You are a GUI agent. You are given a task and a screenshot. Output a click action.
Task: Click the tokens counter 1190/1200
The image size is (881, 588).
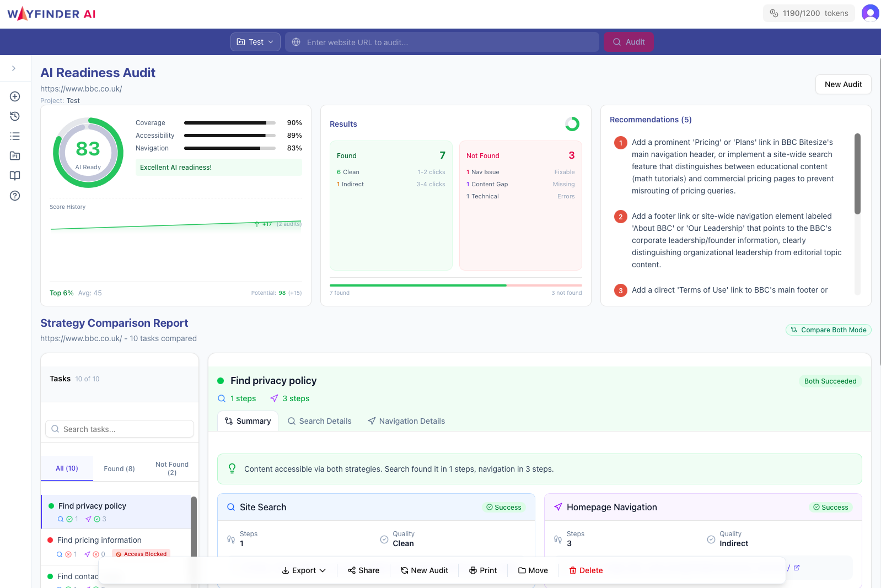click(809, 13)
